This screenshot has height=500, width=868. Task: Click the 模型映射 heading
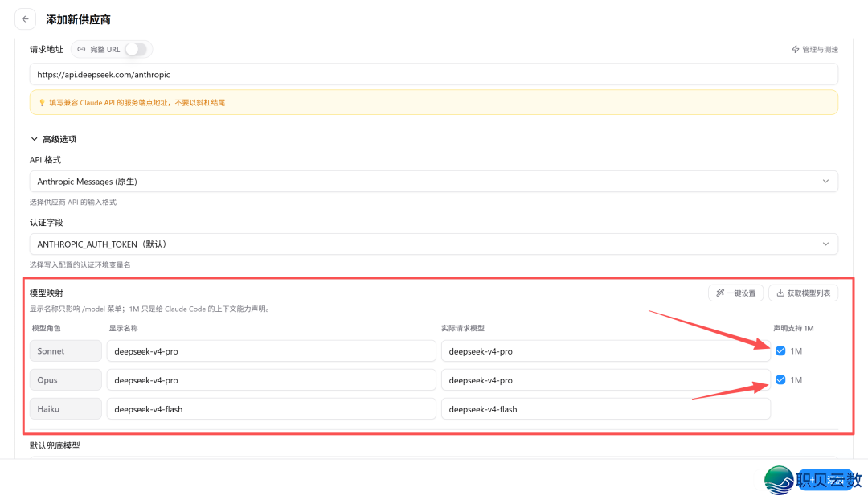tap(47, 293)
